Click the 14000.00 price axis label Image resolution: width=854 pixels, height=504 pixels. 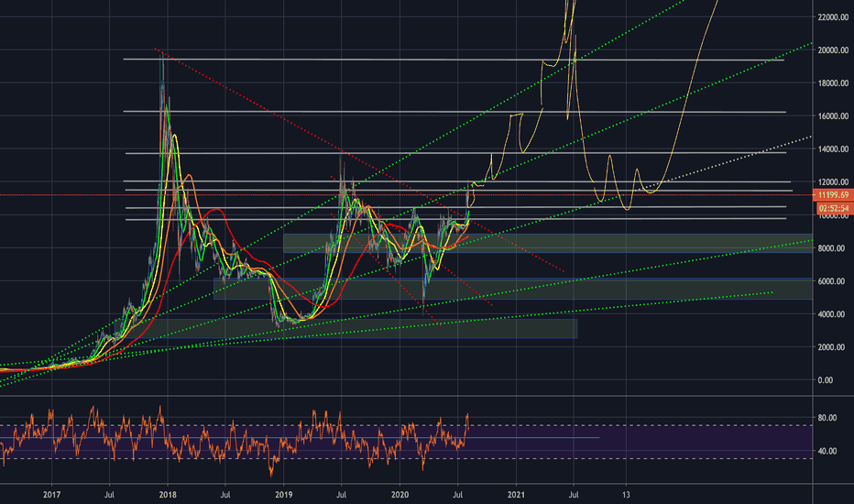pyautogui.click(x=833, y=149)
